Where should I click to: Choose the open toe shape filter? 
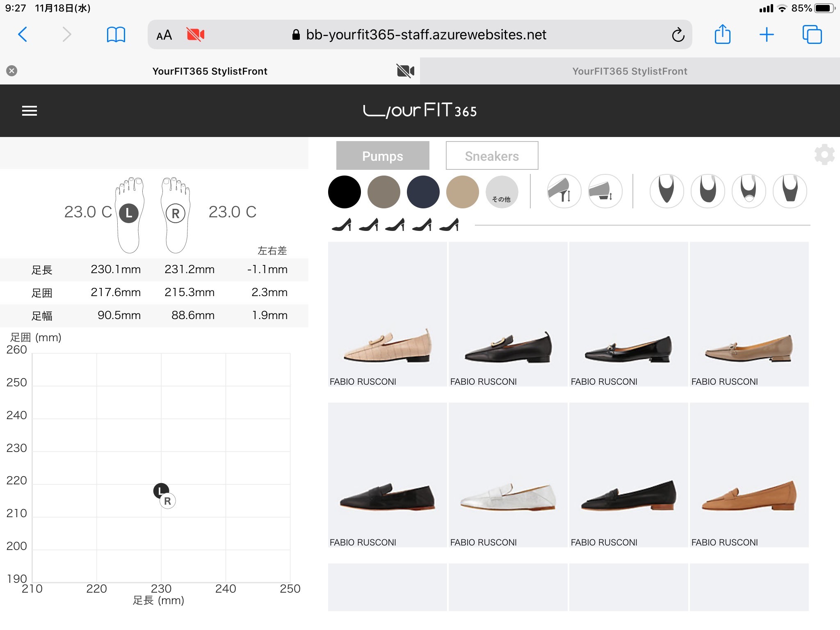click(749, 191)
